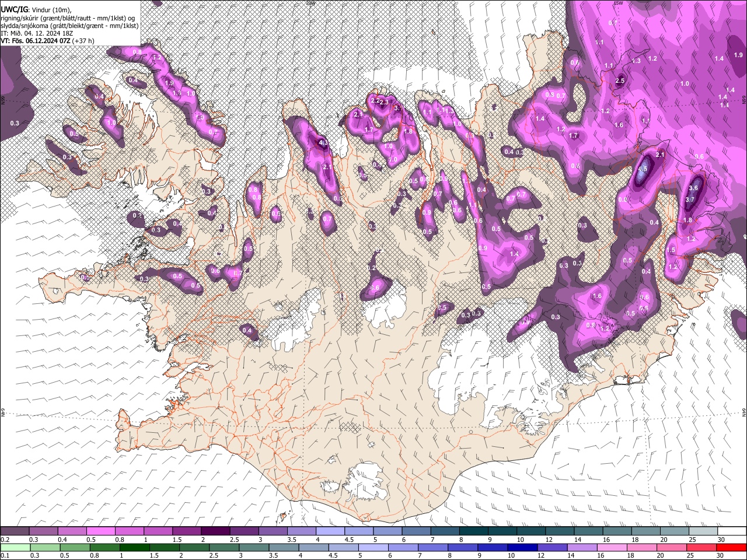Click the bottom-row violet swatch starting at 12
747x560 pixels.
(552, 547)
